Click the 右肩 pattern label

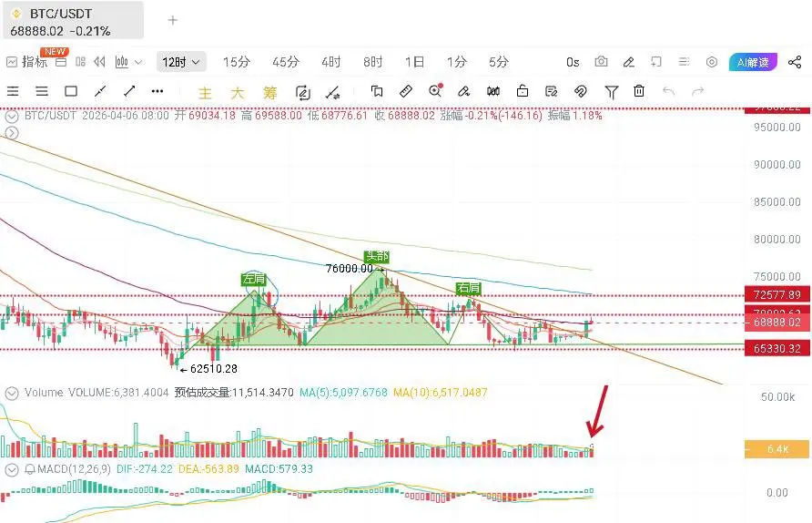pyautogui.click(x=469, y=288)
